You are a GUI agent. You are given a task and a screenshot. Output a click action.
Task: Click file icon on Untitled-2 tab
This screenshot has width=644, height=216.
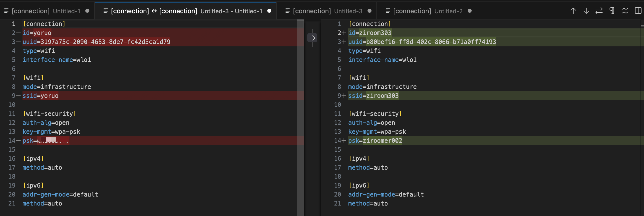[388, 11]
